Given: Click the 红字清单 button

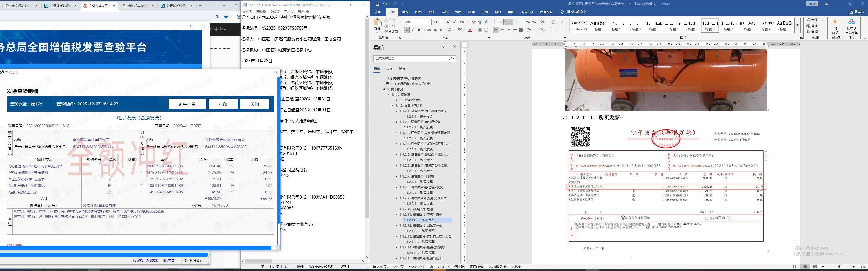Looking at the screenshot, I should click(187, 104).
